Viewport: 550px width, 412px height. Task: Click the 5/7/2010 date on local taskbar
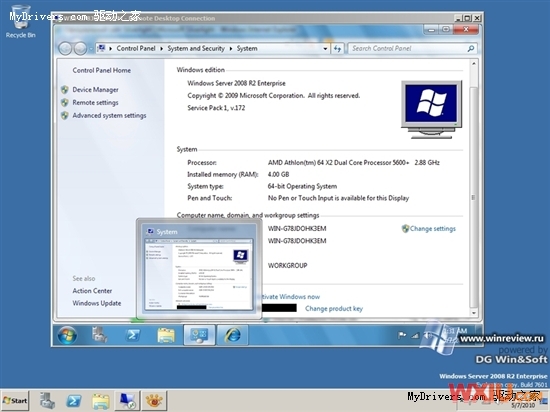coord(523,405)
